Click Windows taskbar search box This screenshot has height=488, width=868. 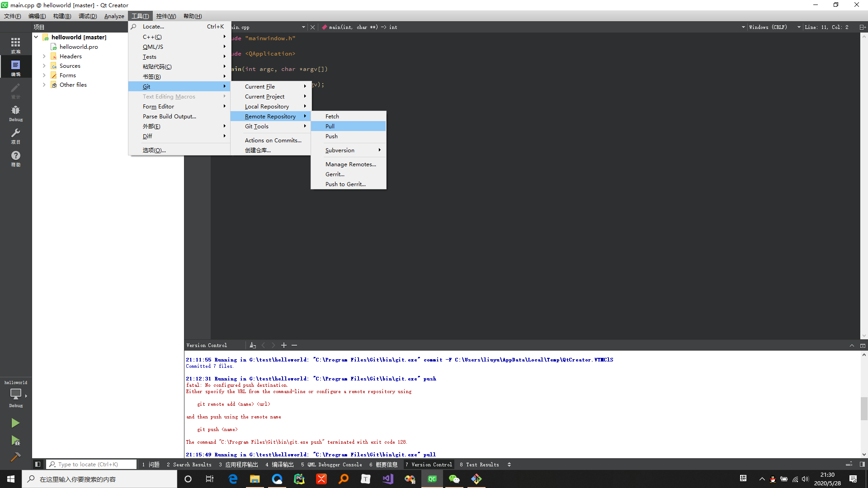pos(99,479)
